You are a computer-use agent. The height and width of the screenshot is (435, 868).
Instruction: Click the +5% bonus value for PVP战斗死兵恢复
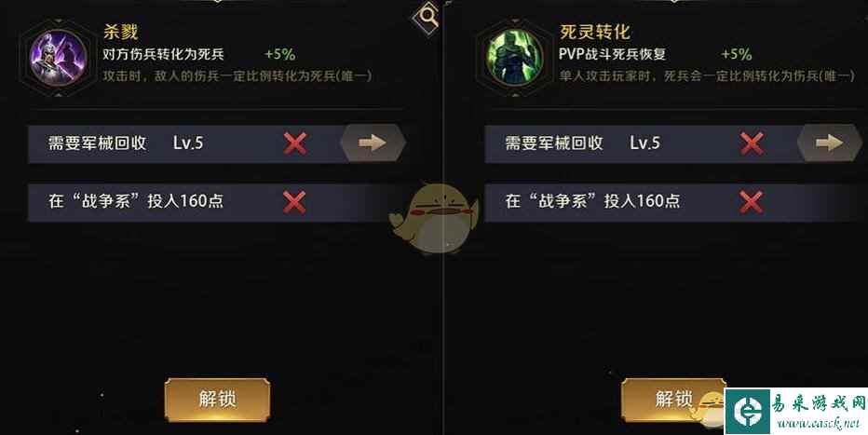(737, 54)
